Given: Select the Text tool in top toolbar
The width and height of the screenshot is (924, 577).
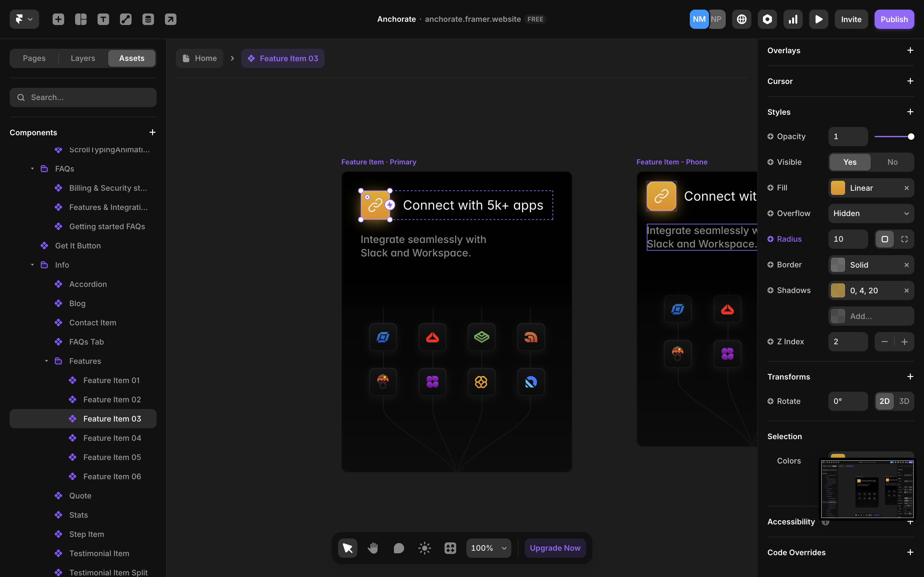Looking at the screenshot, I should click(103, 19).
